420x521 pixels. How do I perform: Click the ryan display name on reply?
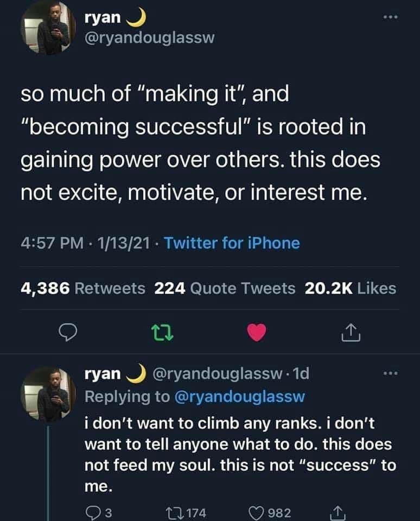coord(103,374)
